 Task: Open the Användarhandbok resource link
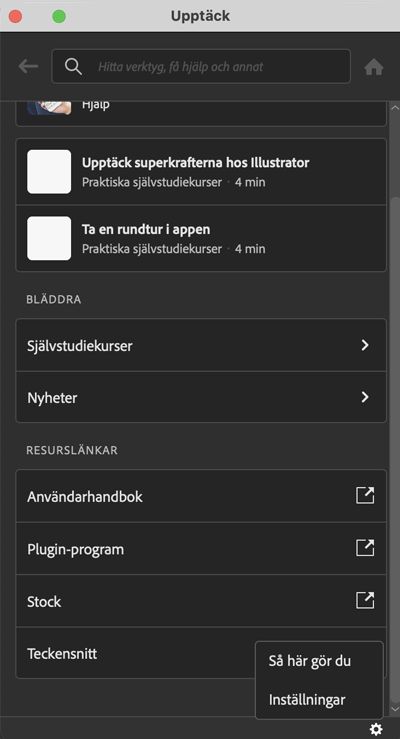click(x=201, y=496)
